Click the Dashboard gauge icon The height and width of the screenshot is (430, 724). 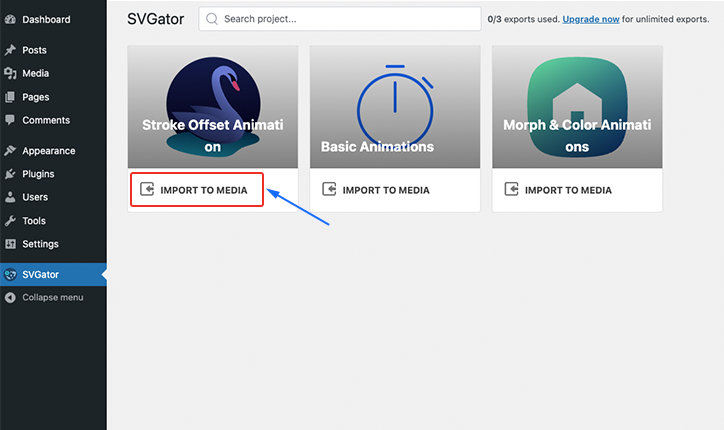click(x=10, y=19)
